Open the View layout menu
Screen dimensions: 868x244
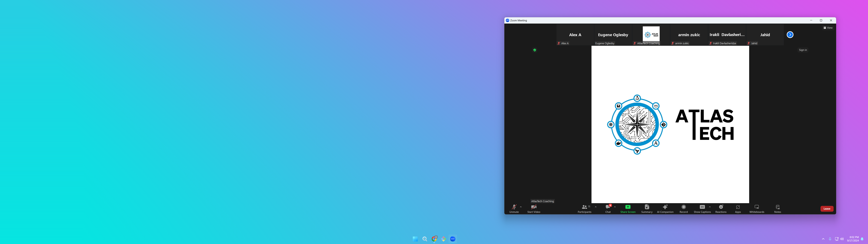click(x=828, y=28)
